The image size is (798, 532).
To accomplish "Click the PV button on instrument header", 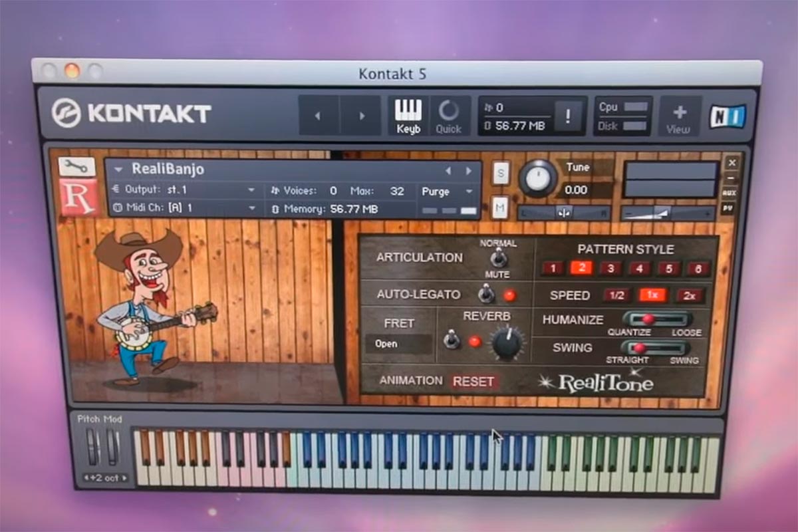I will point(728,208).
